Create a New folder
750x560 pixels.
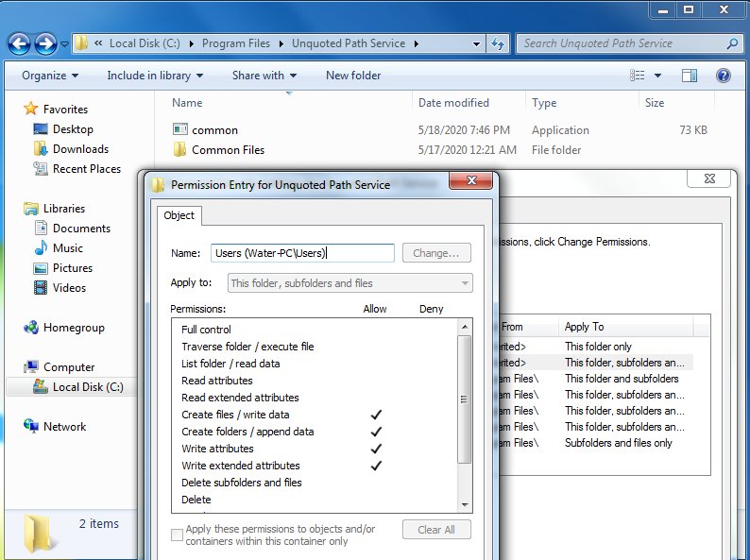(x=353, y=76)
